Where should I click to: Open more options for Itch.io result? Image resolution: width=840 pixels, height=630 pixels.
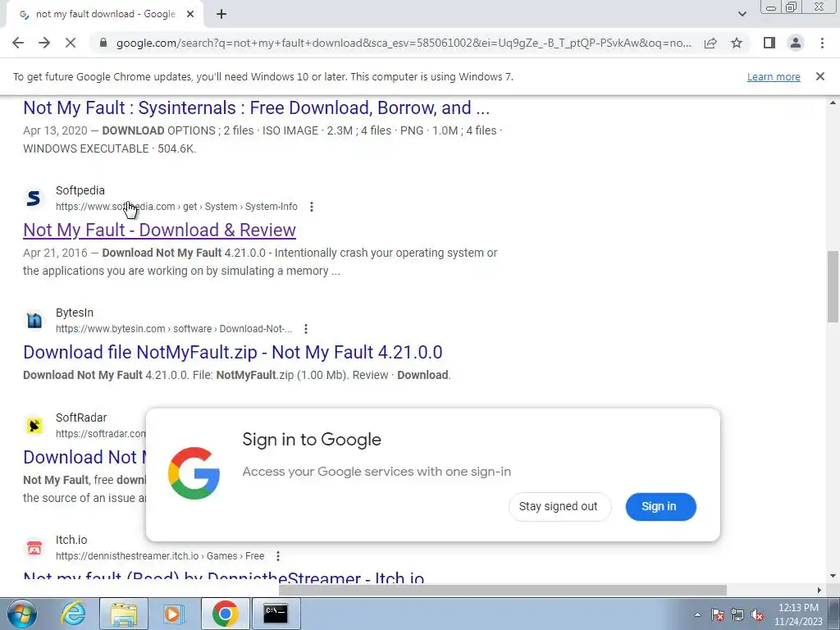(x=277, y=555)
